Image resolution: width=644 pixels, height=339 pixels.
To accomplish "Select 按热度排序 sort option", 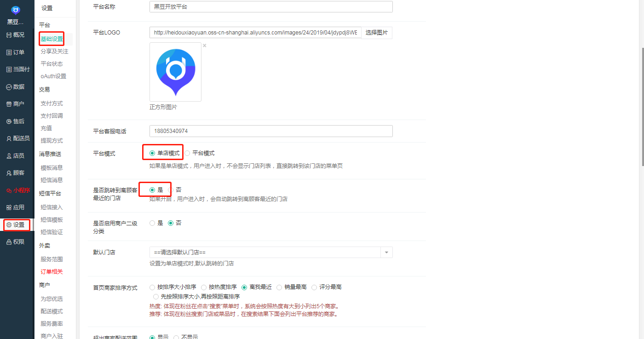I will coord(204,287).
